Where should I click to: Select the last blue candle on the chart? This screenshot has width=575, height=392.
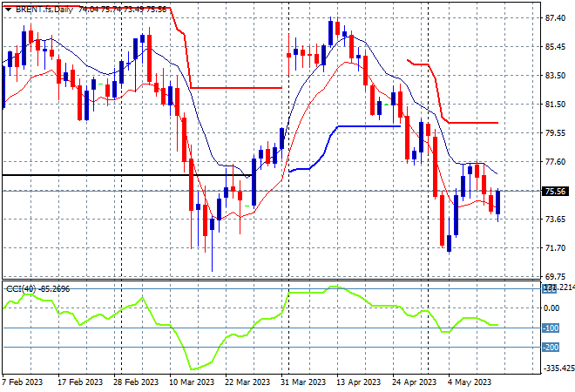pyautogui.click(x=498, y=202)
